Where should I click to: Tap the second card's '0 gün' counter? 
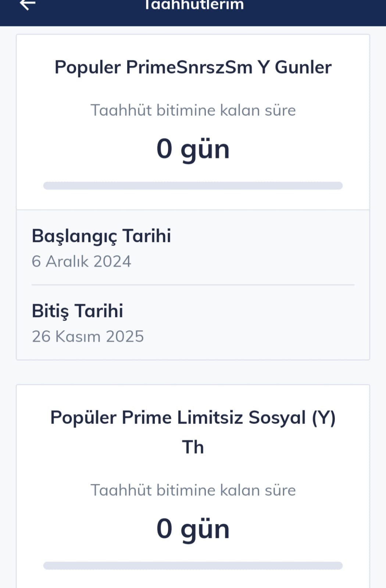(x=193, y=529)
